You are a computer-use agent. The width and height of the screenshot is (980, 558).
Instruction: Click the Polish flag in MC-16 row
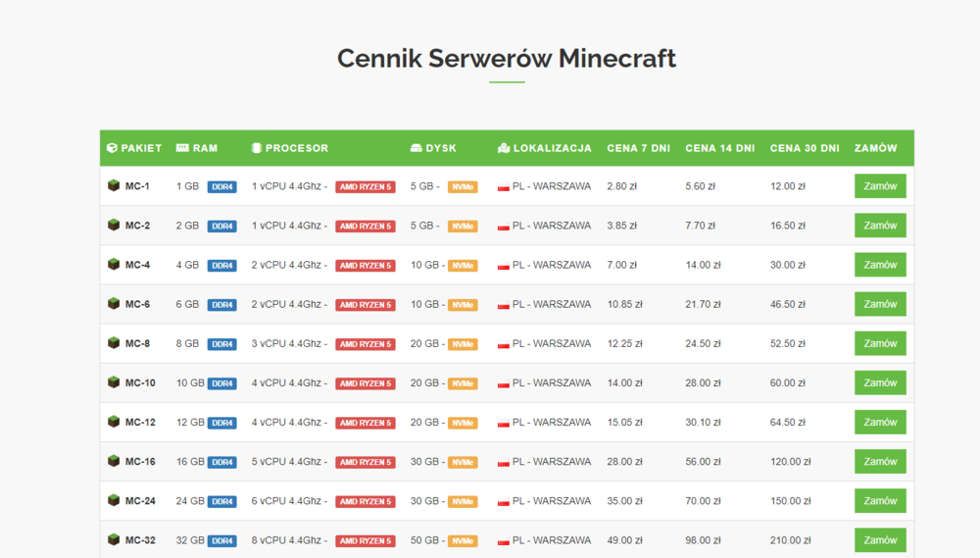pyautogui.click(x=504, y=463)
